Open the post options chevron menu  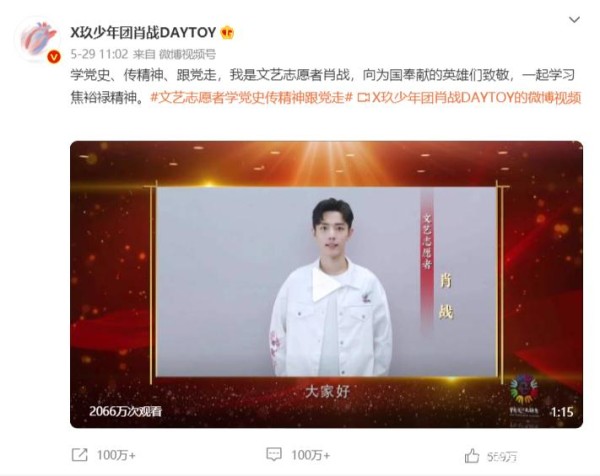point(574,20)
